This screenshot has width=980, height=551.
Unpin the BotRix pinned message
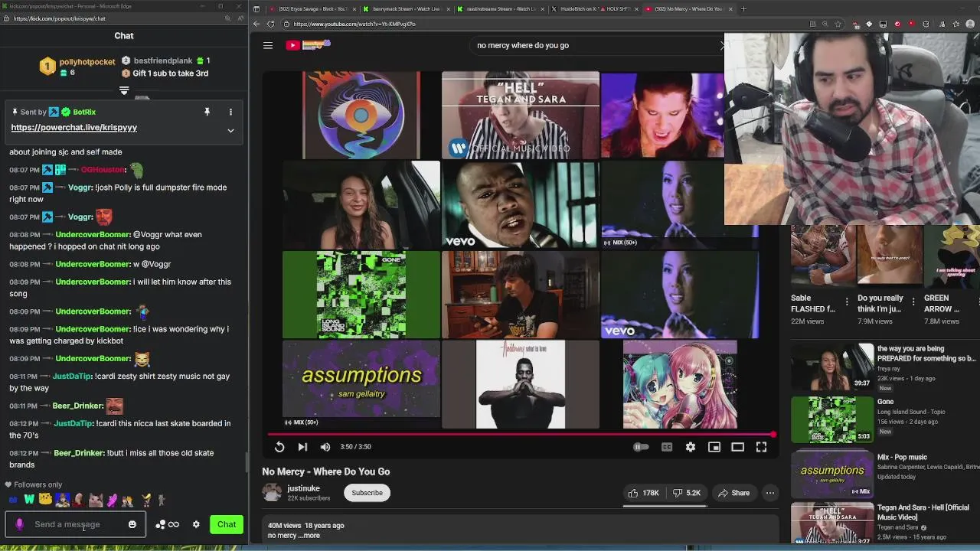tap(207, 112)
